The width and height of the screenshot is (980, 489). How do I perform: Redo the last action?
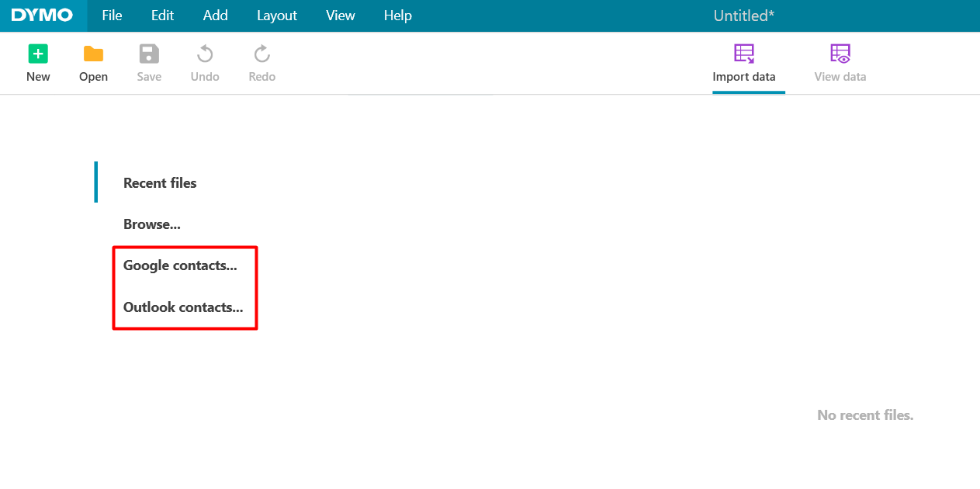coord(261,62)
